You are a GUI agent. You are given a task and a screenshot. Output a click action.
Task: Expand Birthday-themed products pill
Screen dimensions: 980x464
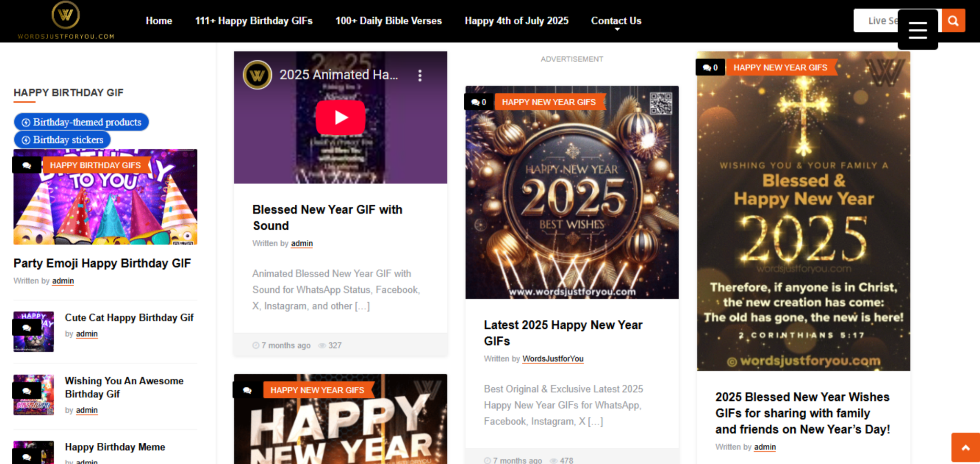pos(81,122)
